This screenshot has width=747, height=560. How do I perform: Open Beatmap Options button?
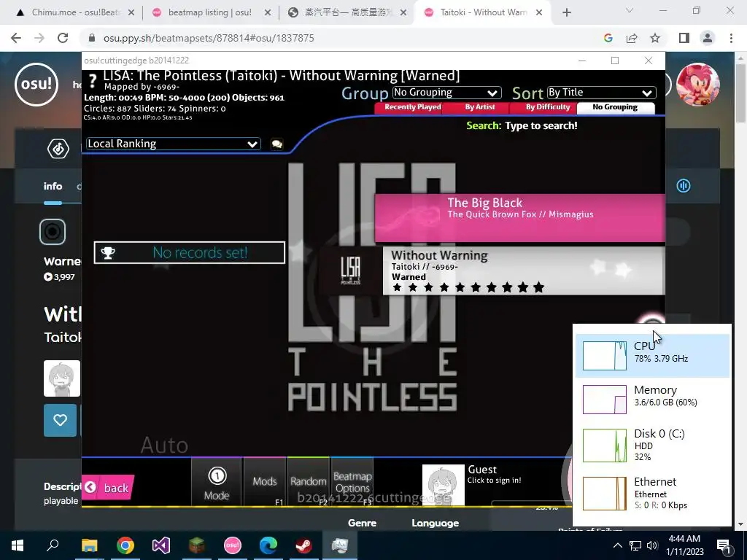click(352, 483)
